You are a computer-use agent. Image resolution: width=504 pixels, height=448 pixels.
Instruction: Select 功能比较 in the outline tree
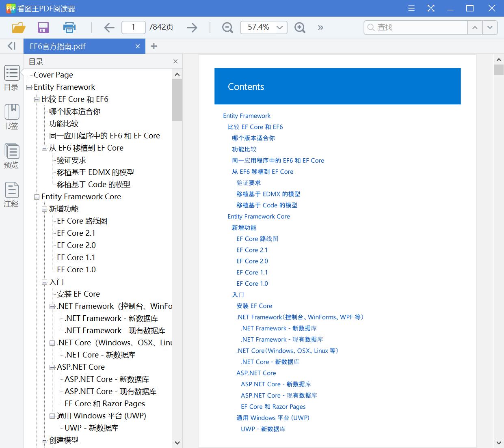point(64,123)
